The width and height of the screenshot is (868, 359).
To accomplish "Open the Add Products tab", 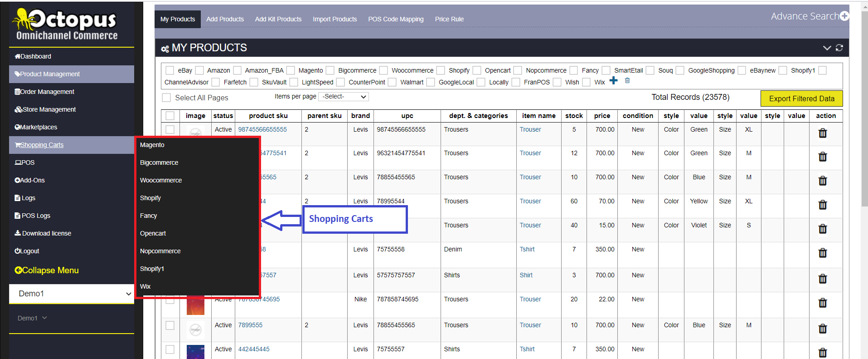I will click(225, 19).
